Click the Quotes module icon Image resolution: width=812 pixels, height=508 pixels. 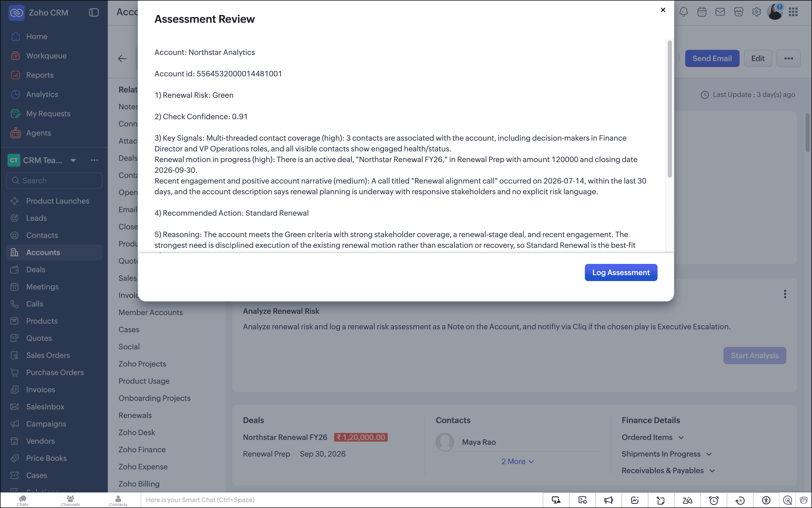coord(14,338)
